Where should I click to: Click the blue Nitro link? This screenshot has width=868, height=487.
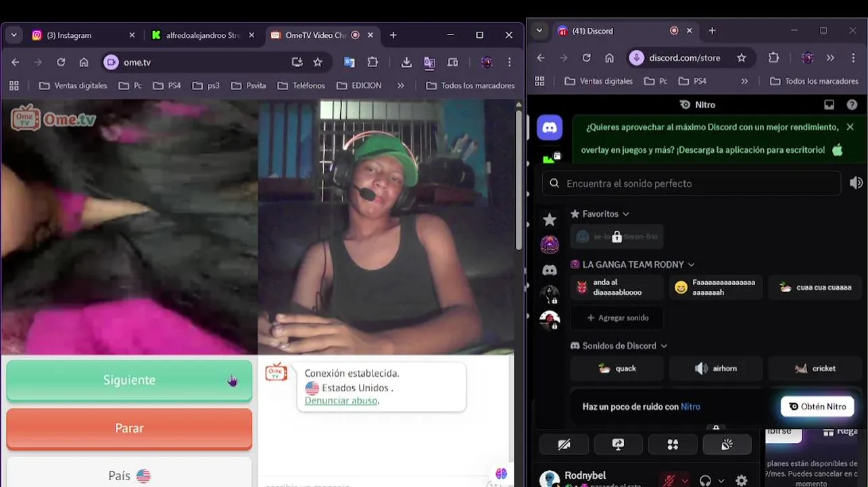coord(690,407)
